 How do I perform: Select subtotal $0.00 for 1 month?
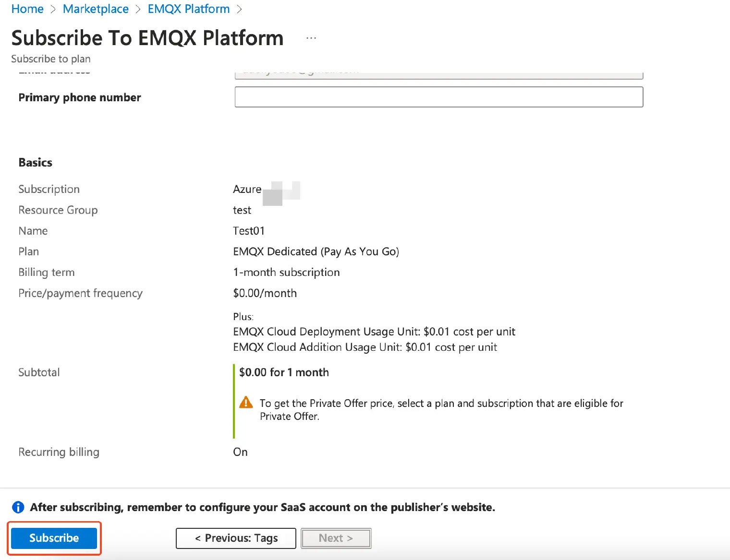pos(284,372)
